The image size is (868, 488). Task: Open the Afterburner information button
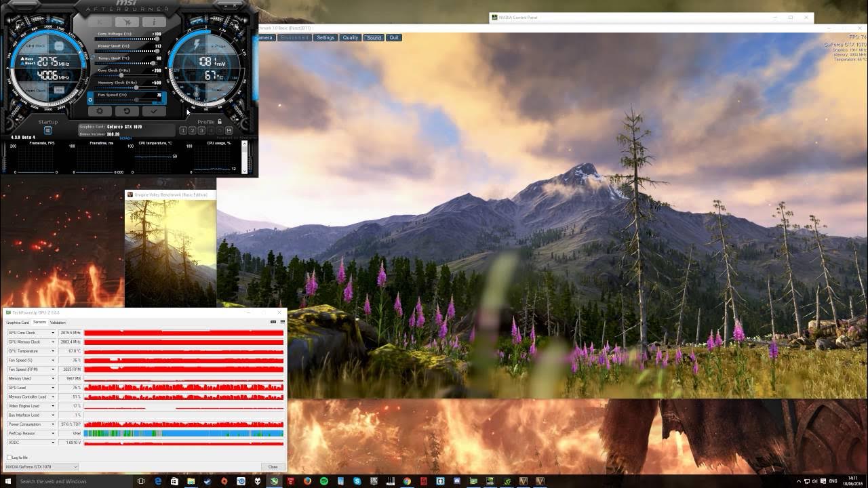[x=154, y=22]
